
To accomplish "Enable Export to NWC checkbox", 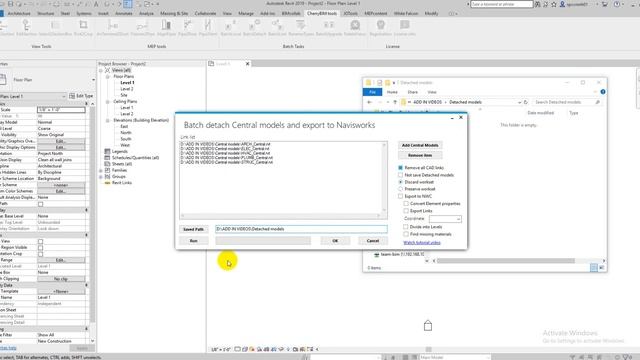I will pyautogui.click(x=400, y=196).
